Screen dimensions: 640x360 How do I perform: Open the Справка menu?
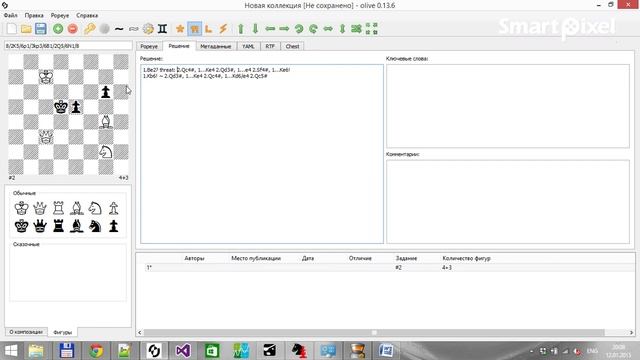(87, 15)
